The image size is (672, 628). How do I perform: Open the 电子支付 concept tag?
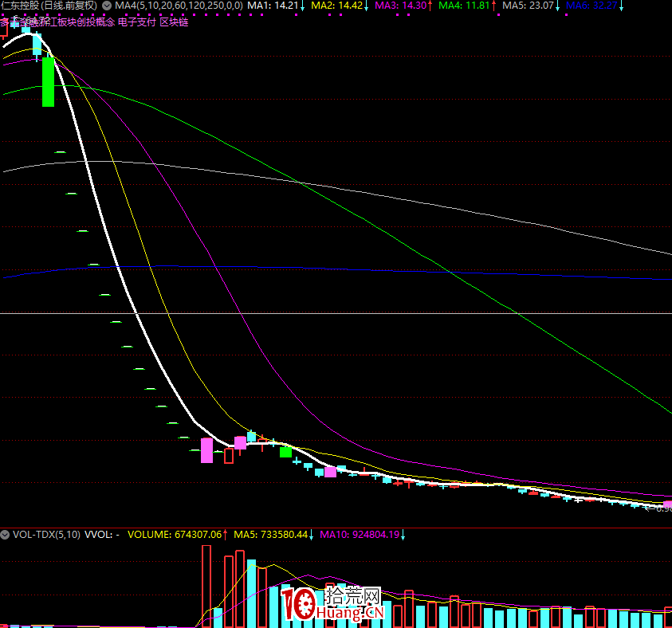(137, 22)
